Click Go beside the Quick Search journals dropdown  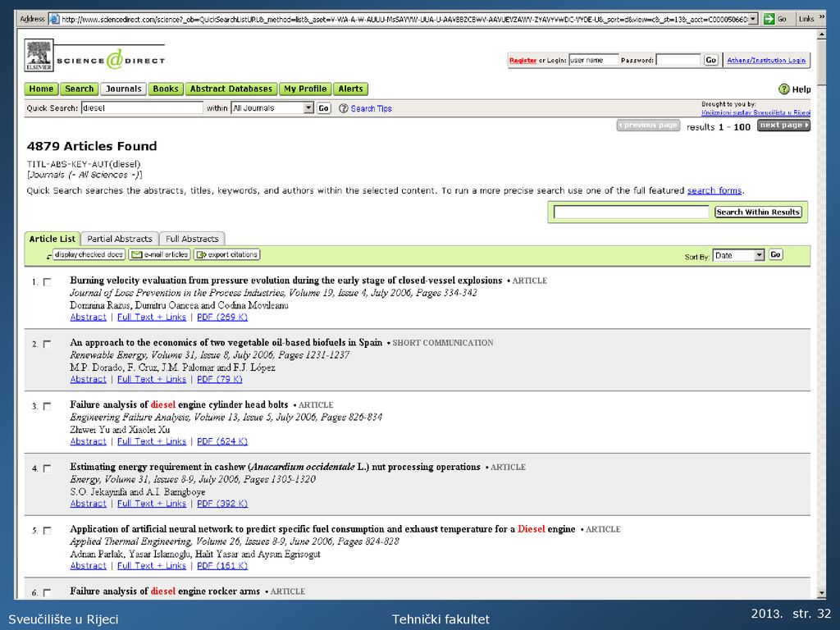(323, 108)
